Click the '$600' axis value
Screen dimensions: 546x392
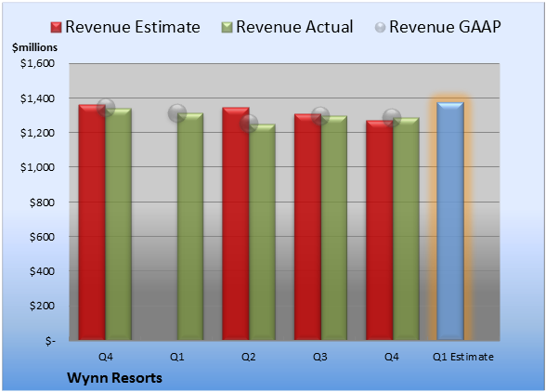[x=42, y=237]
